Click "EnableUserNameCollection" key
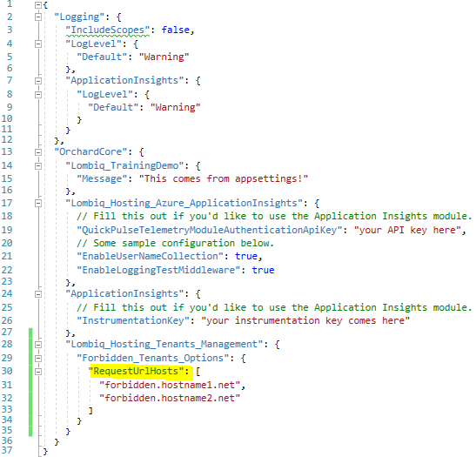 tap(151, 256)
